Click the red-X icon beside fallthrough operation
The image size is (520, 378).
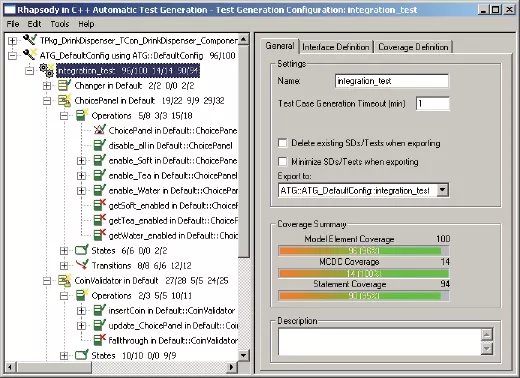[x=99, y=340]
